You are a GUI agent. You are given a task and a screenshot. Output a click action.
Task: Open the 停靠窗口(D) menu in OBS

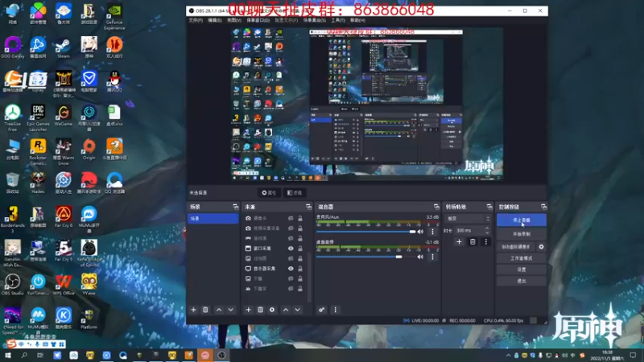pyautogui.click(x=258, y=20)
